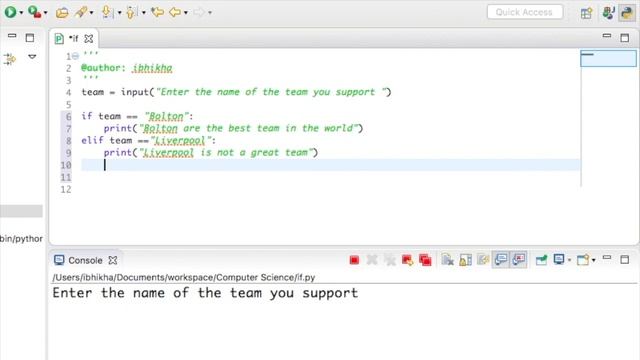Click the Open Console icon
This screenshot has height=360, width=640.
tap(583, 260)
